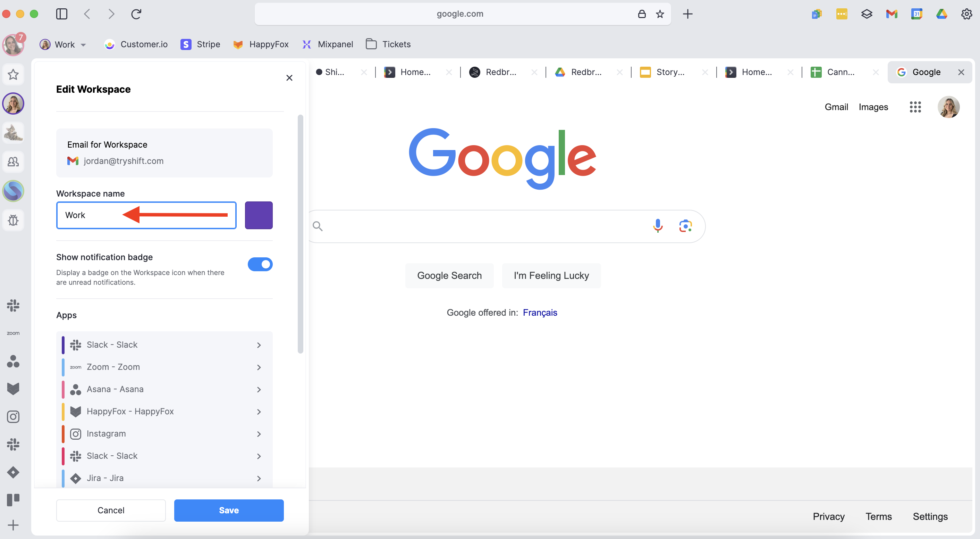Click I'm Feeling Lucky button
Viewport: 980px width, 539px height.
tap(551, 275)
